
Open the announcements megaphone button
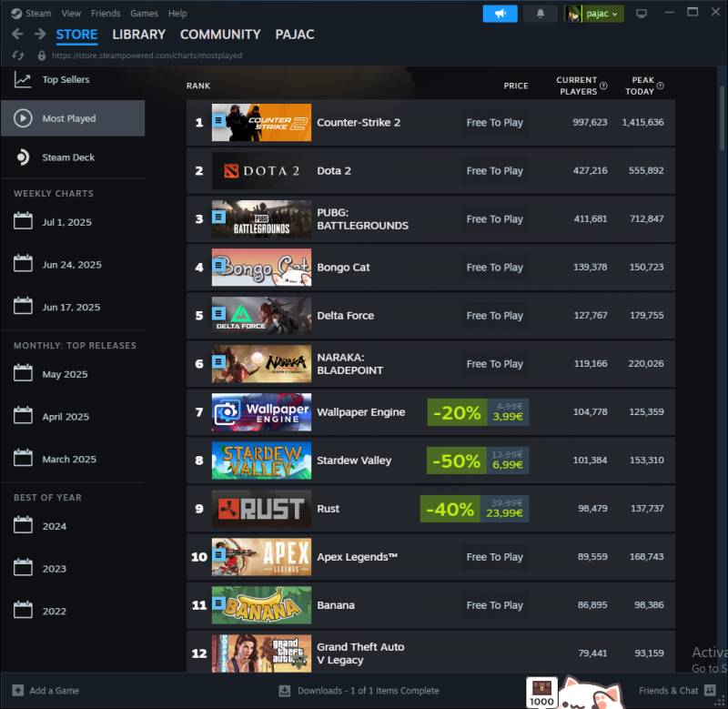[x=500, y=14]
